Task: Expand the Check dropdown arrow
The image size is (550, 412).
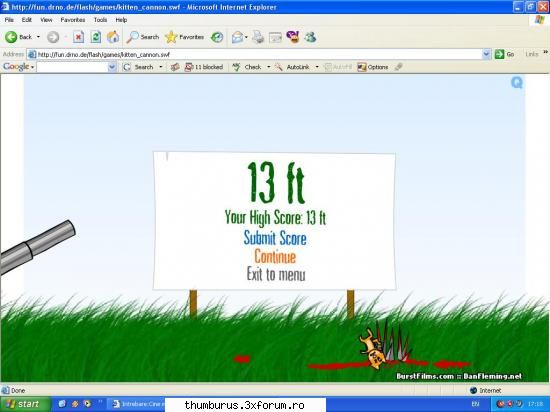Action: click(x=269, y=67)
